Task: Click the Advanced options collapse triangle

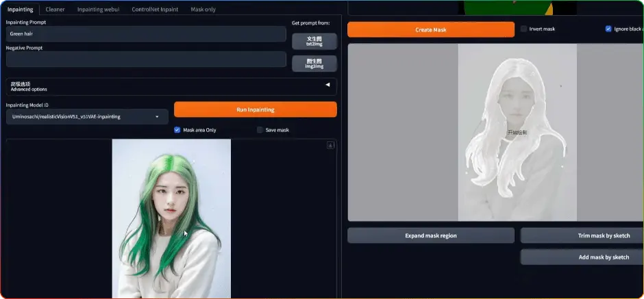Action: [x=327, y=85]
